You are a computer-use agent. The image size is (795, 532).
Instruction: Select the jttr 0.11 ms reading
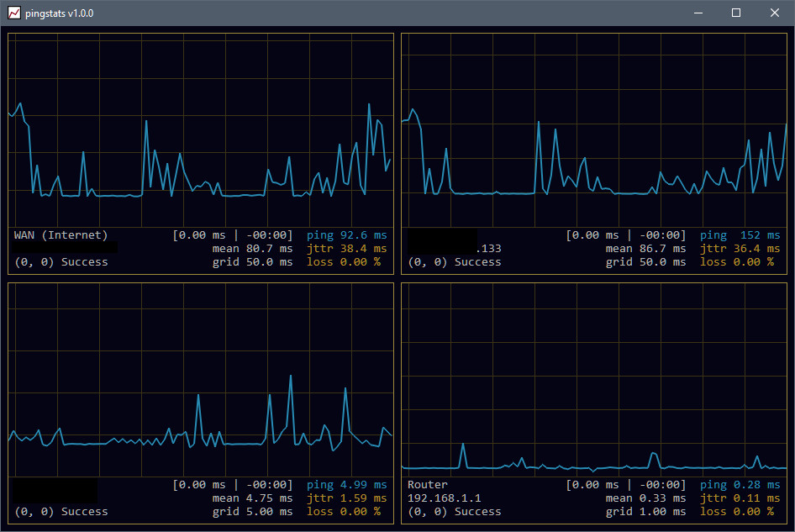pos(740,498)
